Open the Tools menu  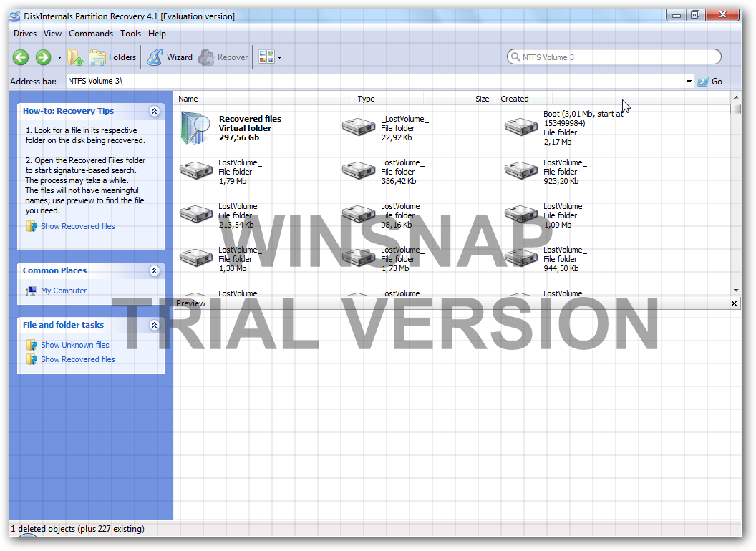(131, 33)
